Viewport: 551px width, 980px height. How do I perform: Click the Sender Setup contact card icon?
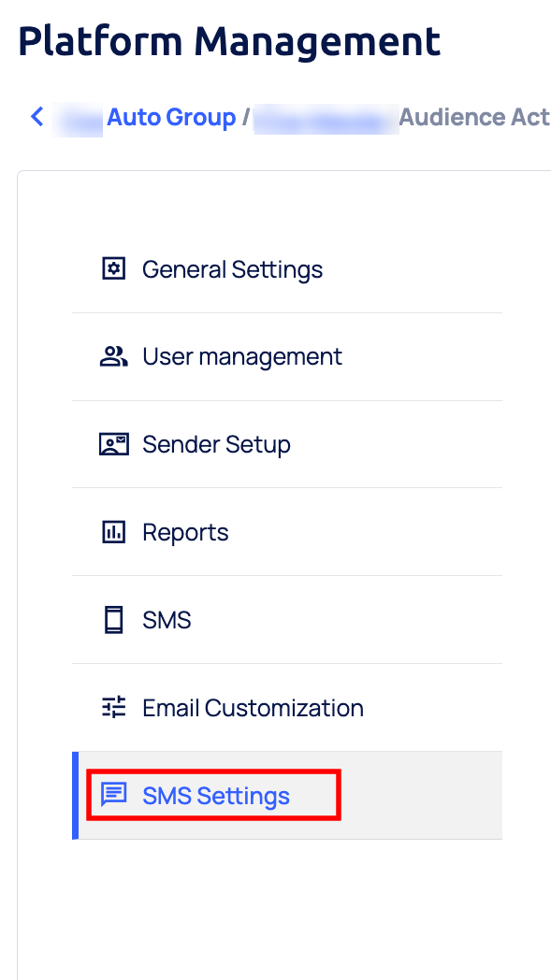click(113, 444)
